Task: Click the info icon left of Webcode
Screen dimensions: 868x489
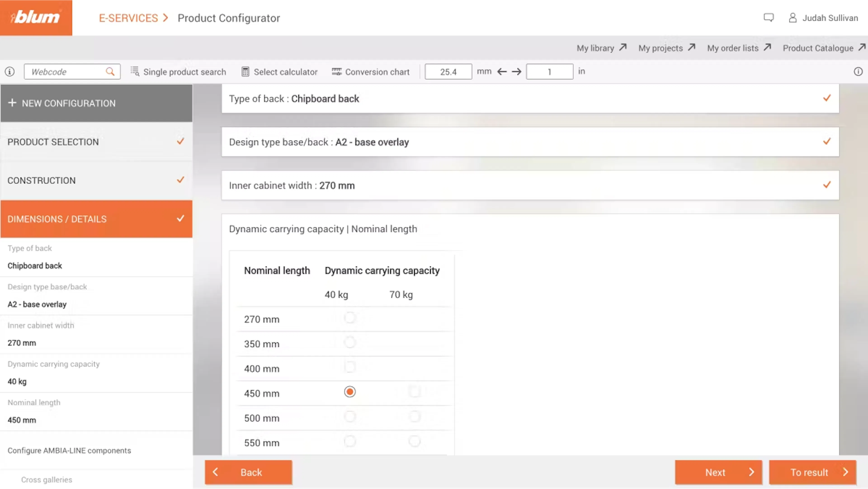Action: point(10,71)
